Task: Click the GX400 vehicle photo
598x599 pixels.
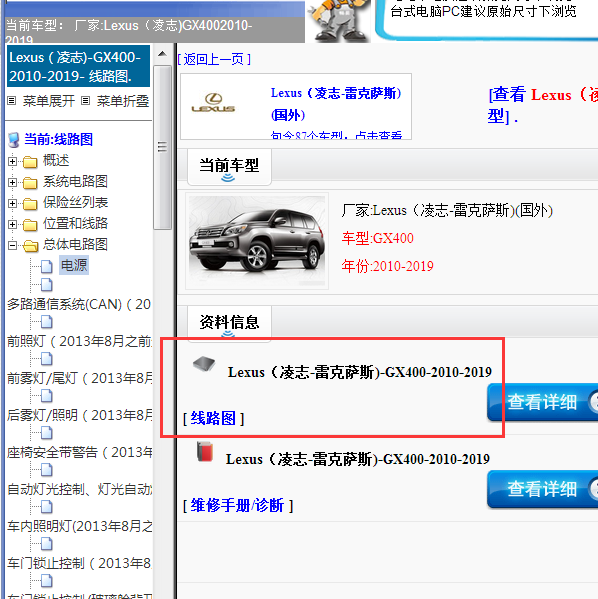Action: (257, 241)
